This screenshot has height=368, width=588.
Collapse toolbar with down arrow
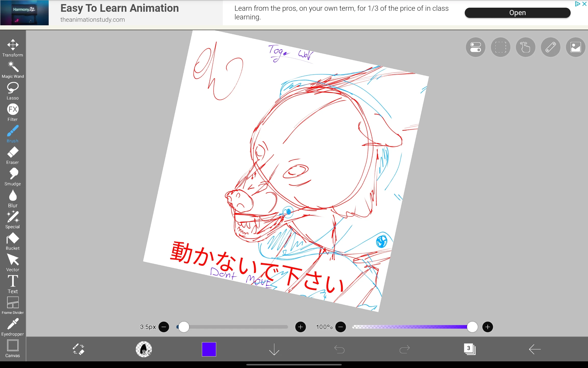coord(274,349)
